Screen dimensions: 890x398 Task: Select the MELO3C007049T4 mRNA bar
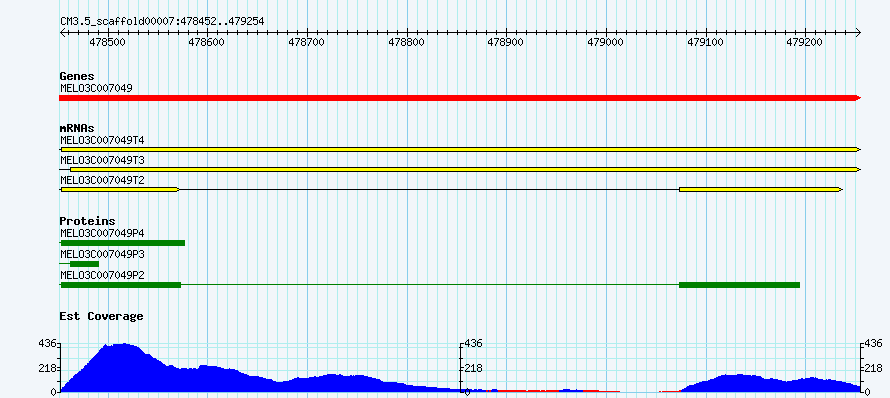pos(460,149)
